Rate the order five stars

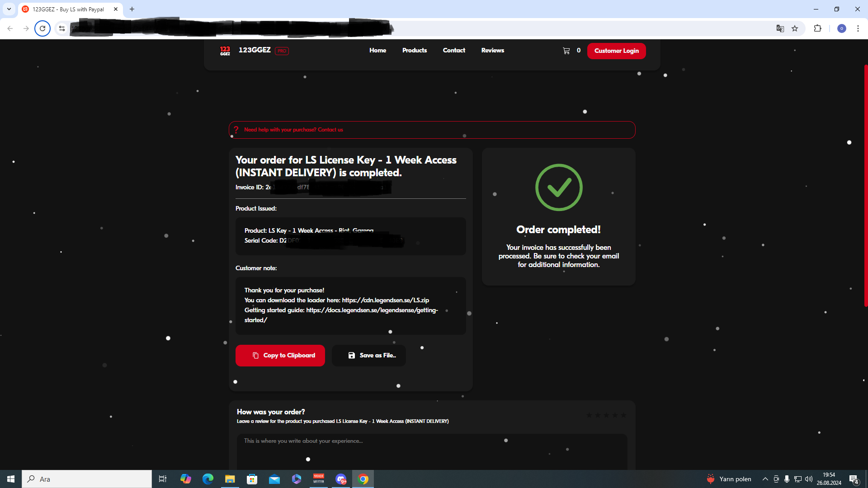623,415
